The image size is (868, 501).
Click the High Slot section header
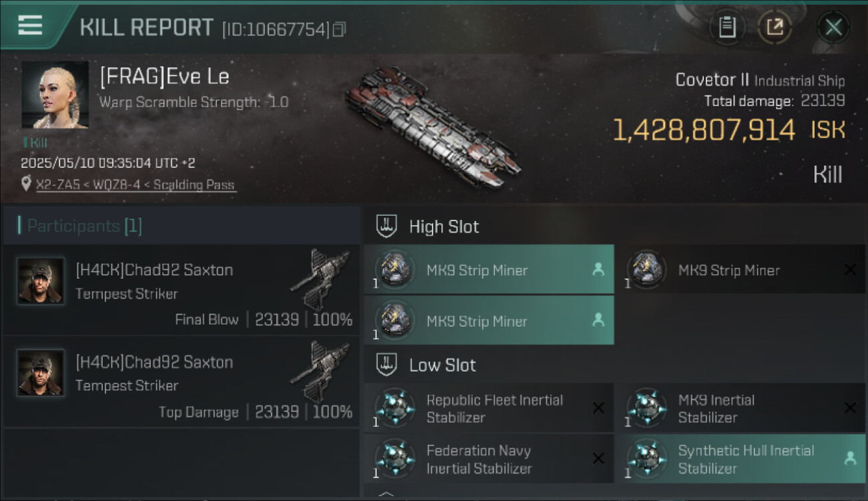pyautogui.click(x=443, y=227)
